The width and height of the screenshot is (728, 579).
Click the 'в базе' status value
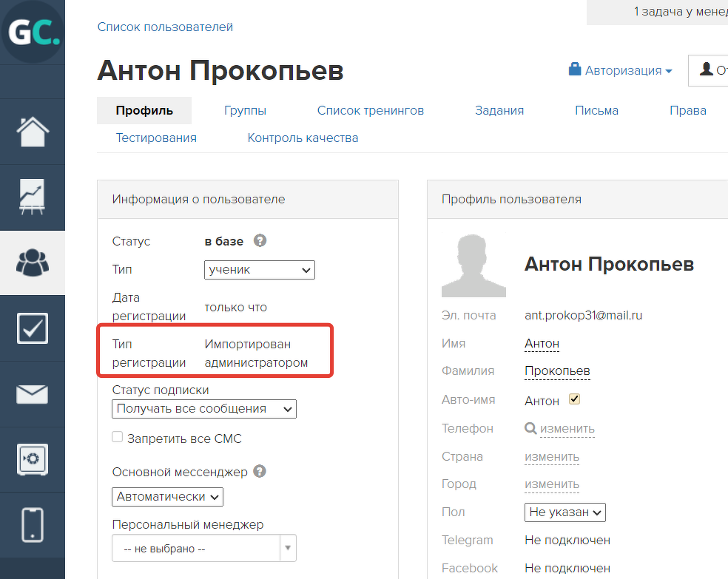click(224, 241)
